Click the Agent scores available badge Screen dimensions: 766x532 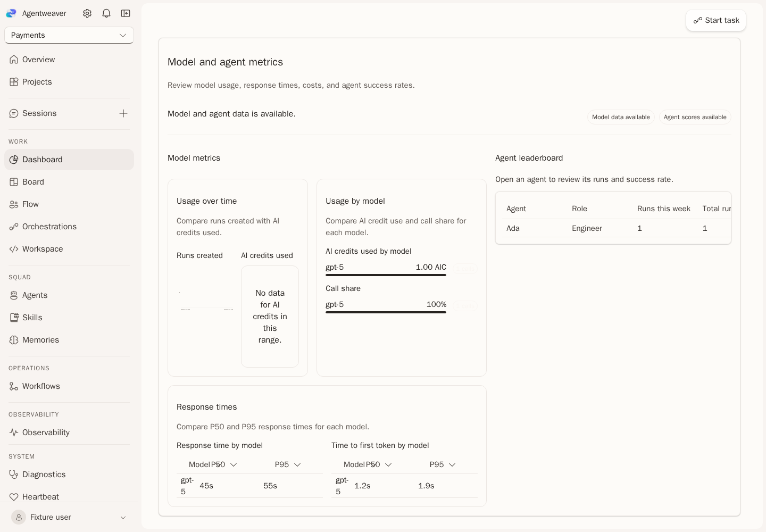coord(695,117)
